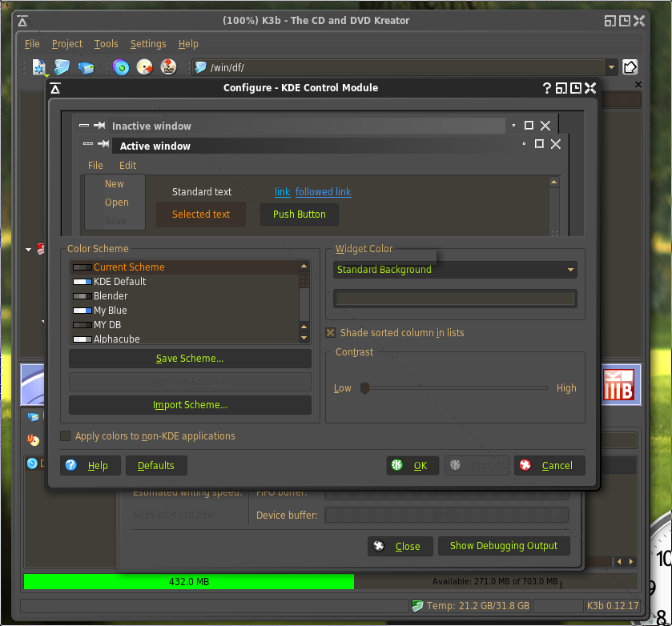The image size is (672, 626).
Task: Click the go-to-location icon right of path bar
Action: click(x=630, y=67)
